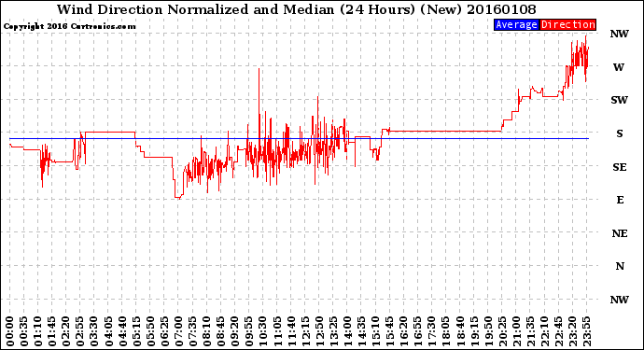Click the 01:10 time label
This screenshot has height=350, width=644.
click(x=37, y=331)
